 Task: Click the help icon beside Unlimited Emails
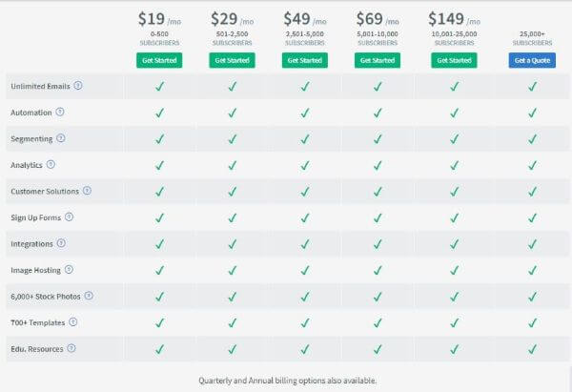78,86
